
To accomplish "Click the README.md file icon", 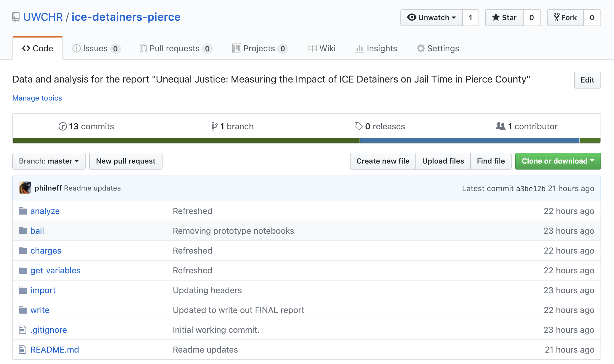I will [23, 350].
